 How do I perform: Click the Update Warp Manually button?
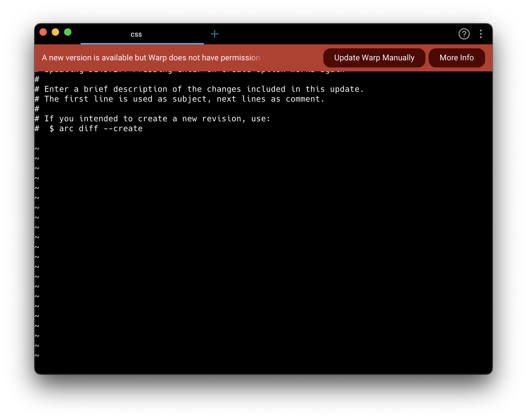(x=374, y=58)
